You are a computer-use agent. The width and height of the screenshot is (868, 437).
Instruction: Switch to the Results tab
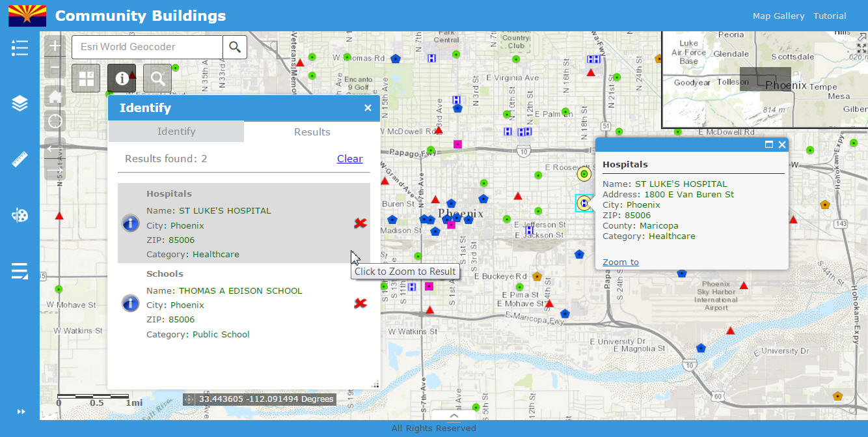[312, 132]
